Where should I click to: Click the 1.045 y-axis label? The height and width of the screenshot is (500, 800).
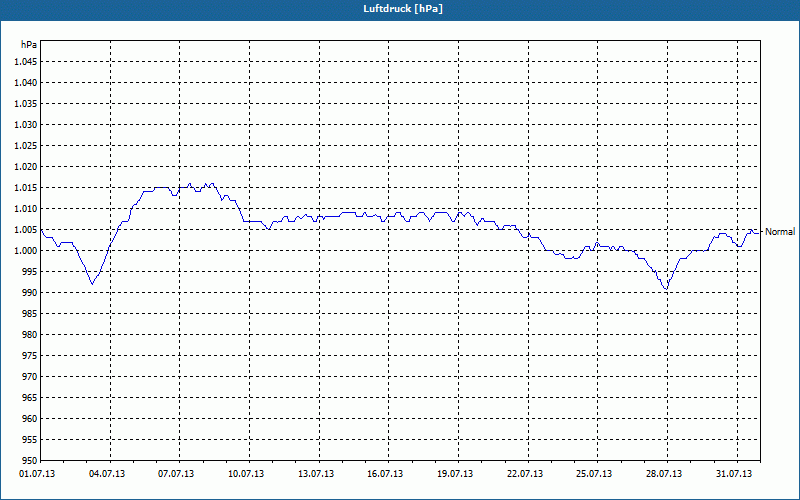[26, 62]
